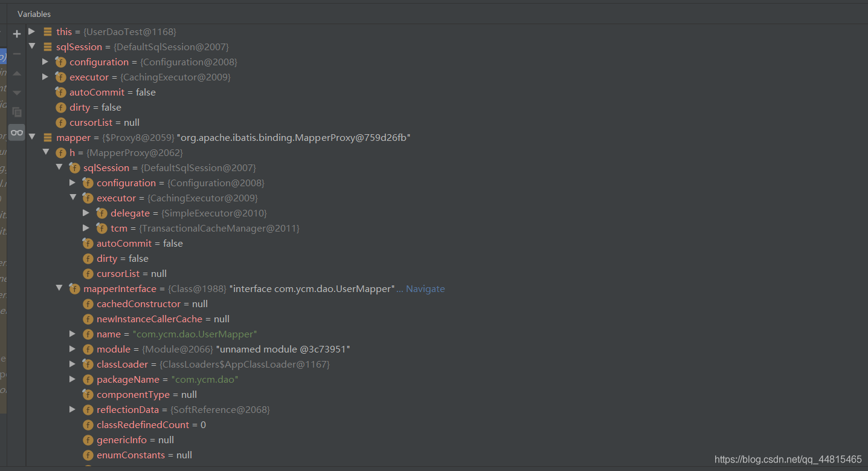This screenshot has width=868, height=471.
Task: Select 'delegate = {SimpleExecutor@2010}' row
Action: (447, 213)
